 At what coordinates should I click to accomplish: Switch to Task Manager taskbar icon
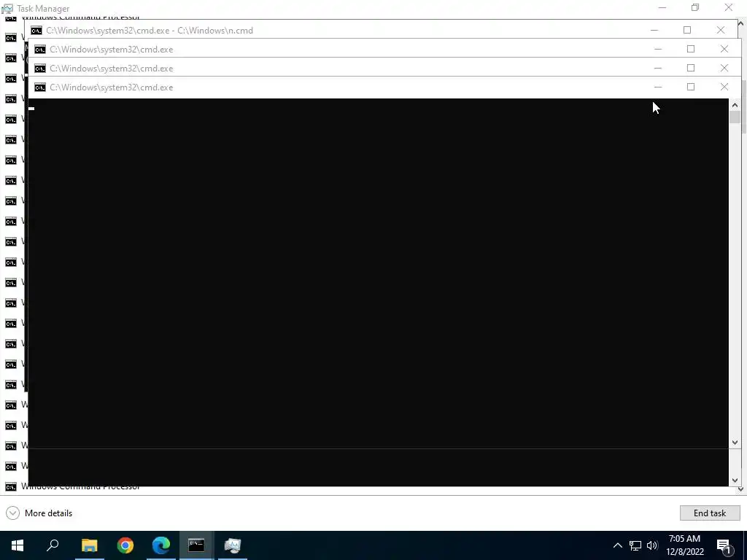point(233,545)
